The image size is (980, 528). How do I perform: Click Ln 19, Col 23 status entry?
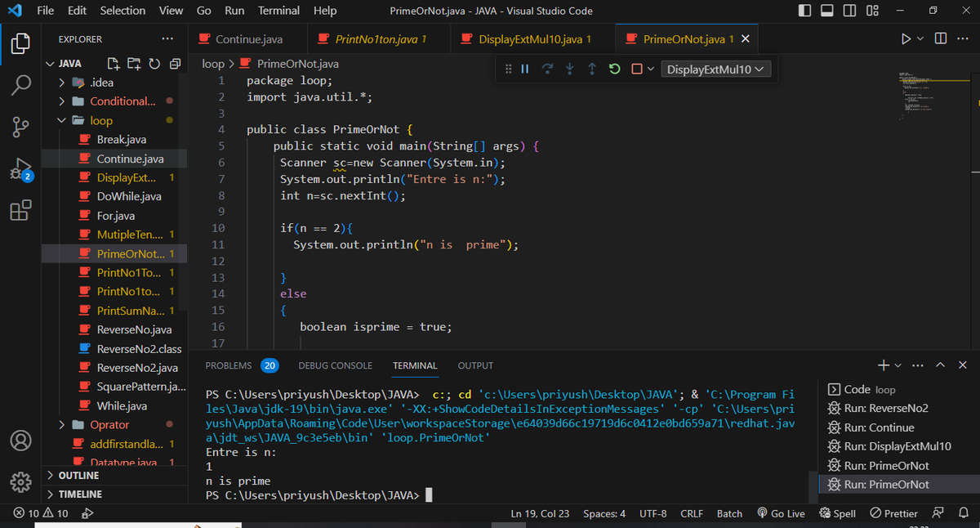539,513
